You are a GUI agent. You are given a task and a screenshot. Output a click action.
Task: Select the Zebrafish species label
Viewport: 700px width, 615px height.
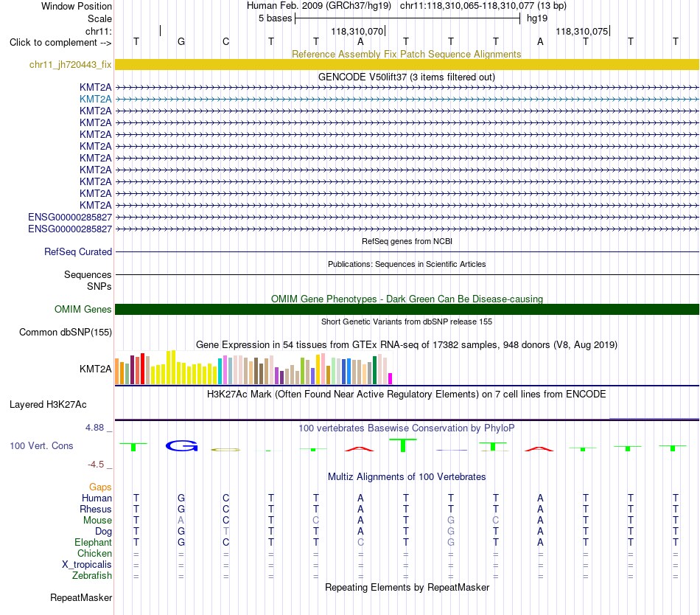[x=92, y=576]
